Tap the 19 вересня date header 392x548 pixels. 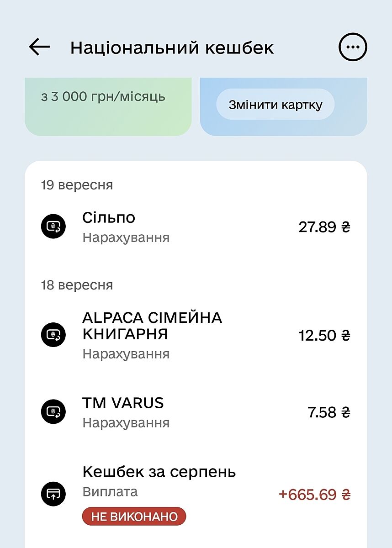(x=77, y=185)
